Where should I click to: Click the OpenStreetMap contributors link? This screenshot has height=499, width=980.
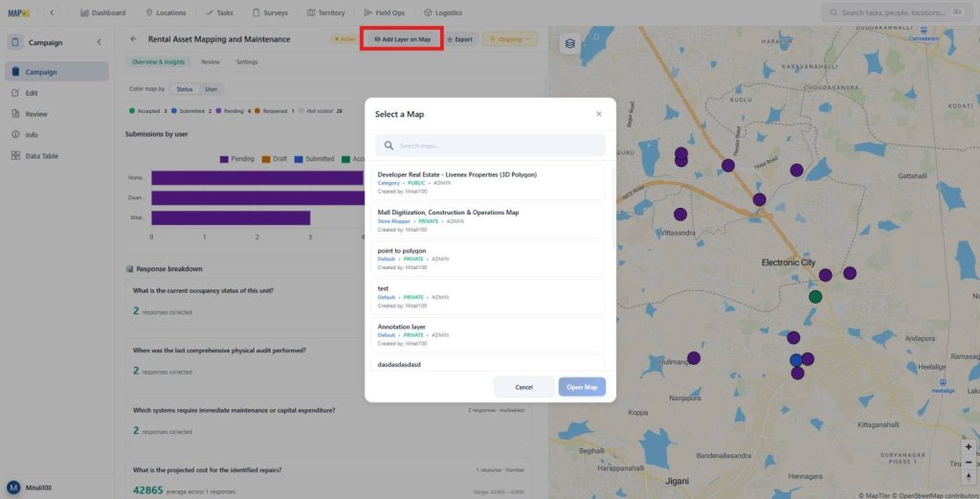[x=936, y=495]
